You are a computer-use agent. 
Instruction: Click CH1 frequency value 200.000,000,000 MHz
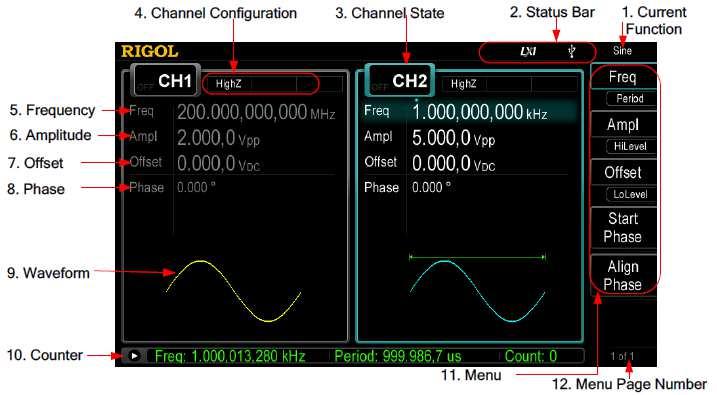click(x=256, y=112)
